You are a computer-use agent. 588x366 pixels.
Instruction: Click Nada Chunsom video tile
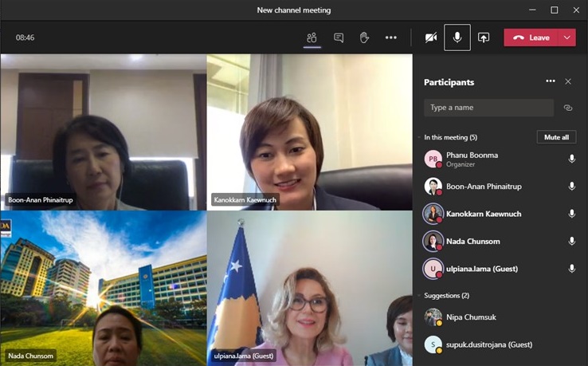[104, 289]
